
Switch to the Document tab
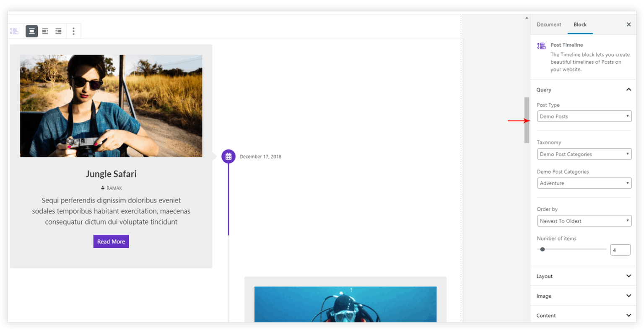click(549, 24)
